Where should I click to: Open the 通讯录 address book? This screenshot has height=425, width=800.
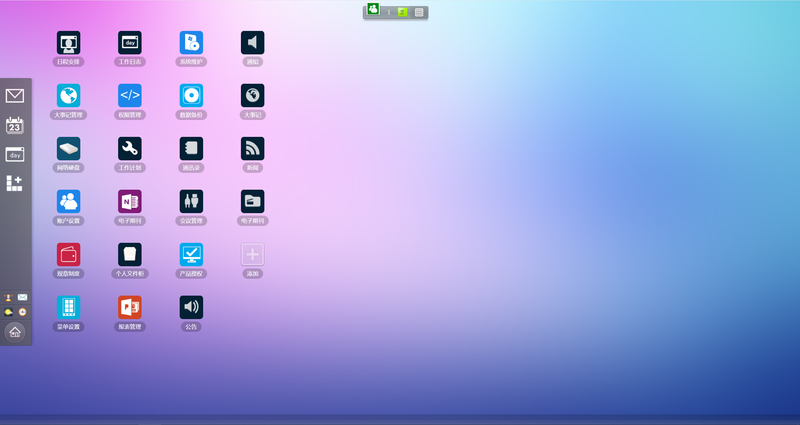(x=191, y=148)
